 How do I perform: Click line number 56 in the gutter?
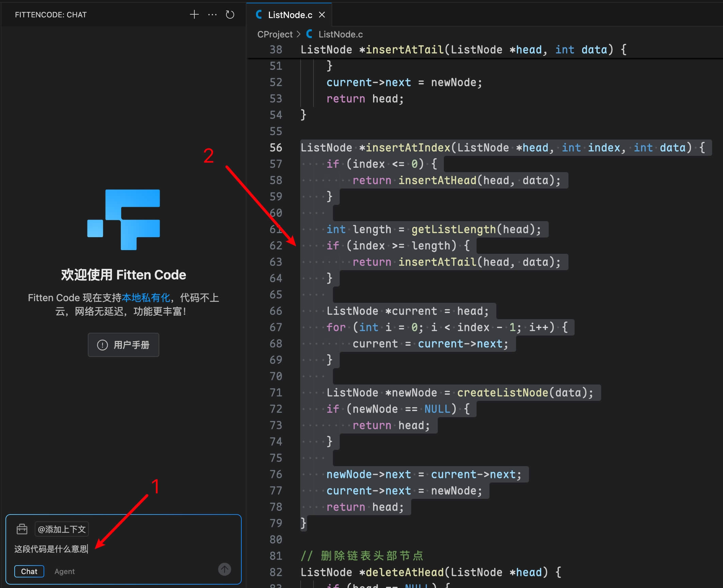click(x=276, y=148)
